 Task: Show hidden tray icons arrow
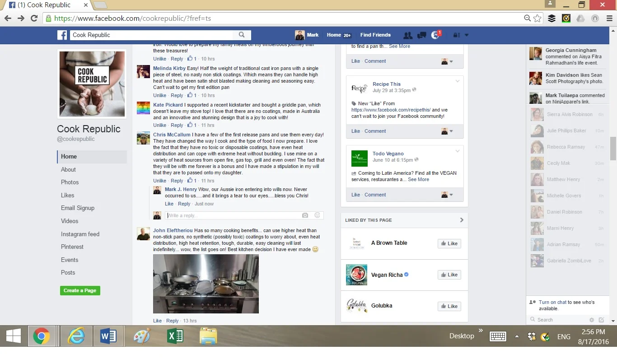point(517,336)
